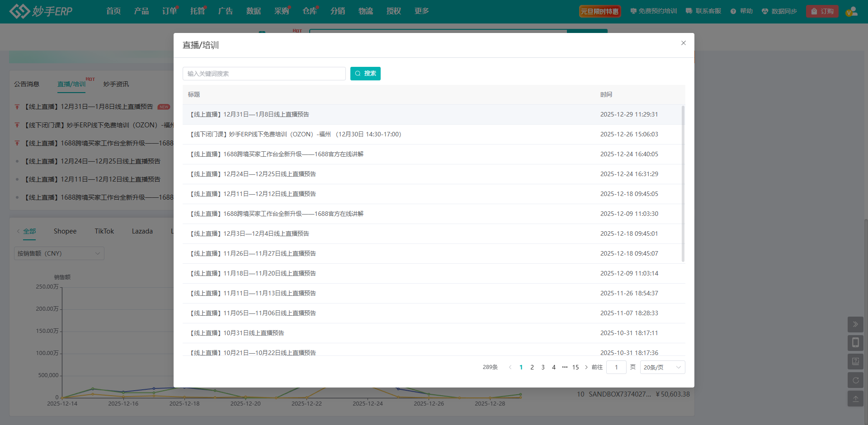868x425 pixels.
Task: Click the teal 搜索 search button
Action: click(x=365, y=74)
